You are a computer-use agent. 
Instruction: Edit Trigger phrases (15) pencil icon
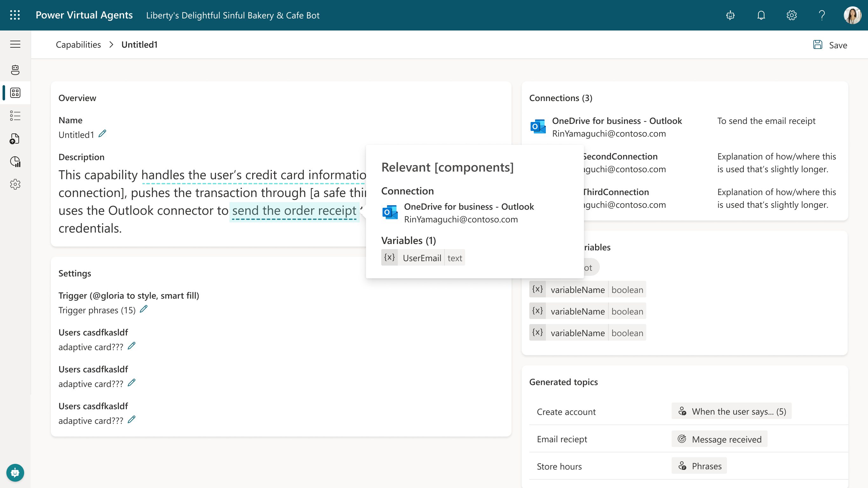tap(144, 309)
